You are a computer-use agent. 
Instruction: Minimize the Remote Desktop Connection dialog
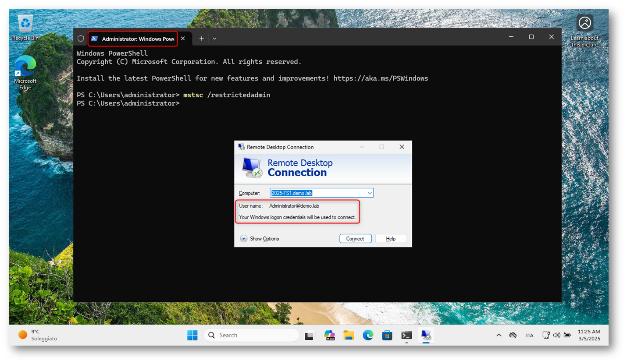click(x=362, y=147)
